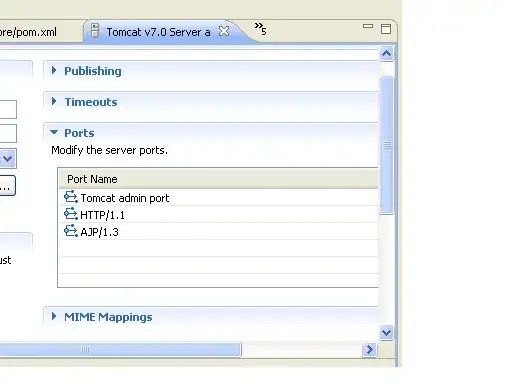512x384 pixels.
Task: Select the AJP/1.3 port row
Action: [x=219, y=232]
